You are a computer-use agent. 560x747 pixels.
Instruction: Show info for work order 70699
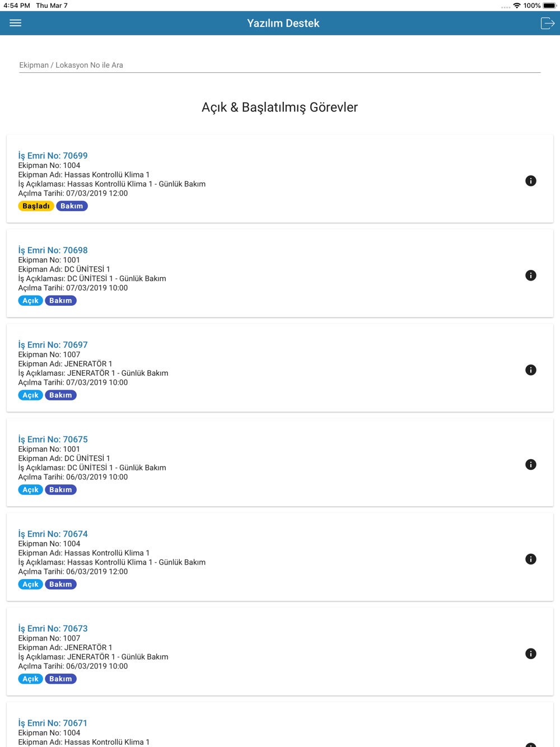click(531, 181)
